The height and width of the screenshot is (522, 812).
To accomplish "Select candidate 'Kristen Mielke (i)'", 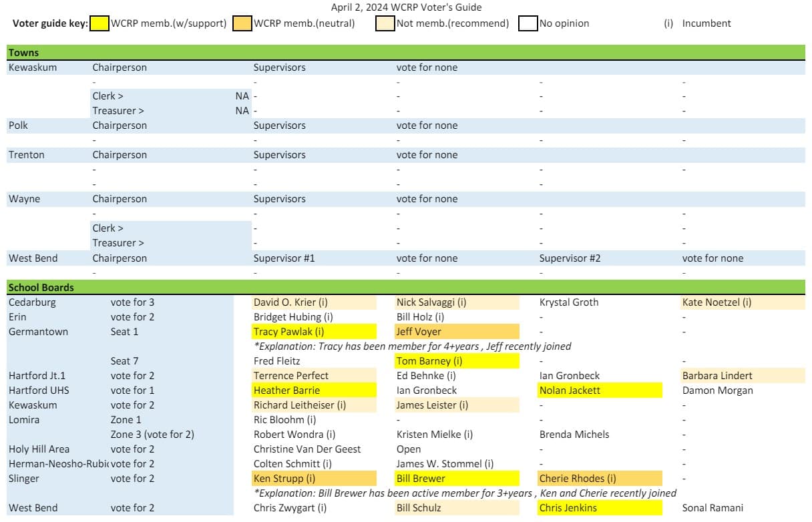I will [x=435, y=434].
